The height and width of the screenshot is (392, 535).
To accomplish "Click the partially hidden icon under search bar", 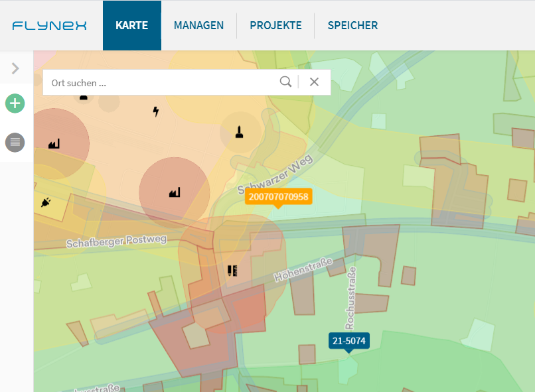I will tap(84, 98).
